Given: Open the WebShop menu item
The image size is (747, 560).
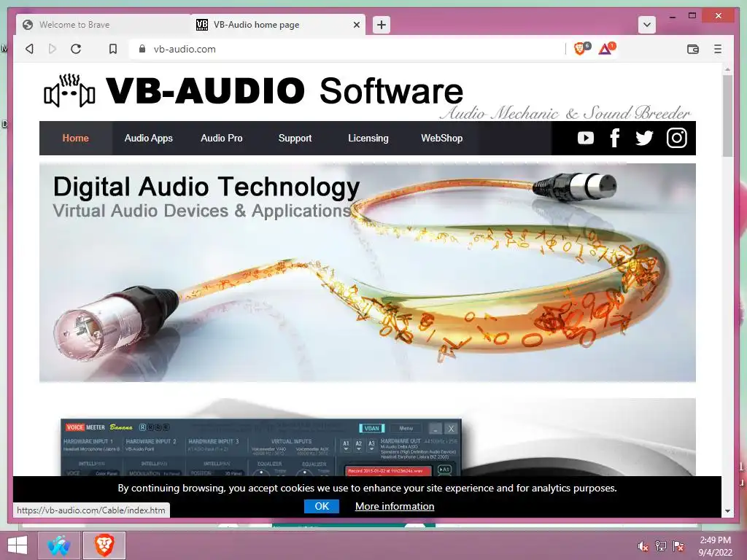Looking at the screenshot, I should coord(441,138).
